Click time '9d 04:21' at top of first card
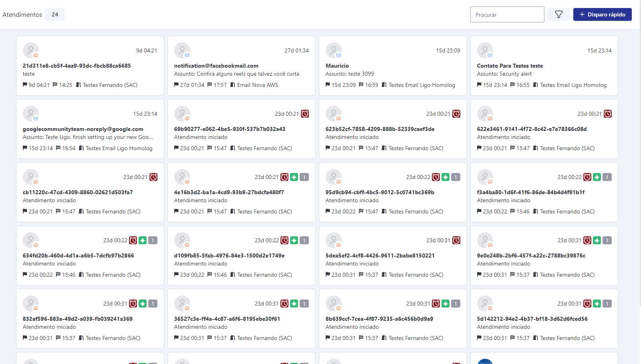 tap(147, 50)
